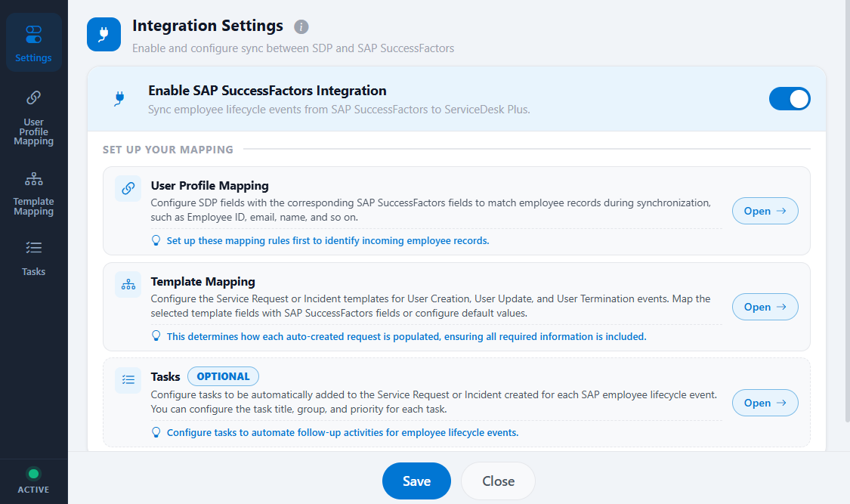Close the Integration Settings dialog
The width and height of the screenshot is (850, 504).
tap(498, 481)
